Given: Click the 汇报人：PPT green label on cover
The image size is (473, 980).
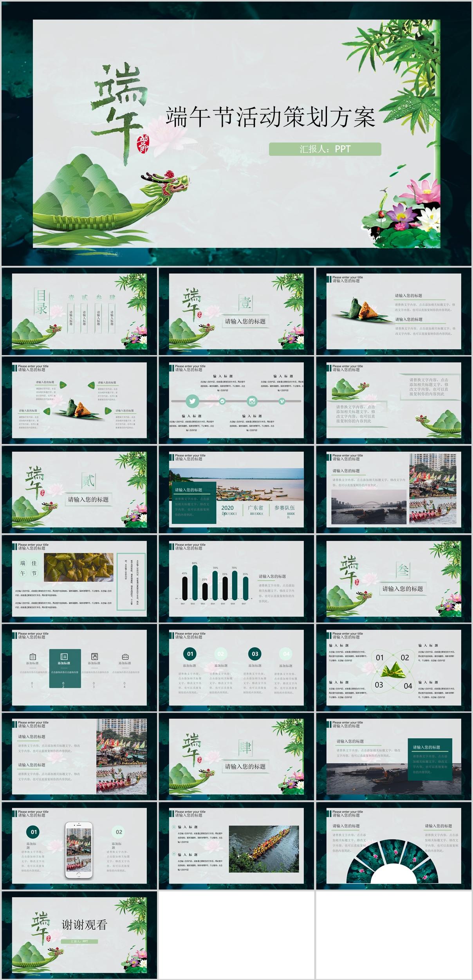Looking at the screenshot, I should coord(325,149).
